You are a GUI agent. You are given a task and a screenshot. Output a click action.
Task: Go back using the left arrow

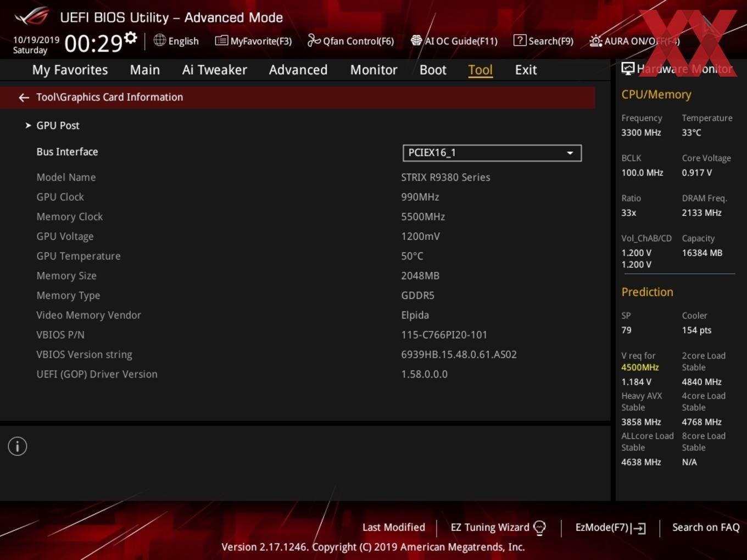click(24, 98)
